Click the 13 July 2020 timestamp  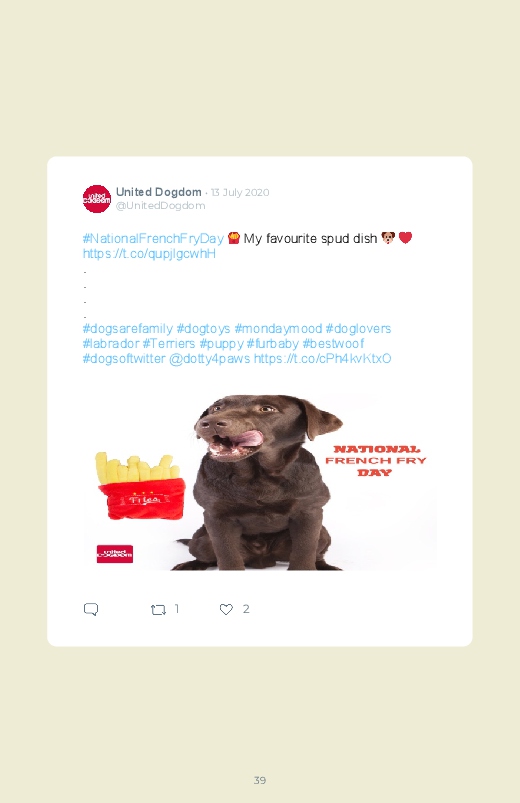pos(240,193)
